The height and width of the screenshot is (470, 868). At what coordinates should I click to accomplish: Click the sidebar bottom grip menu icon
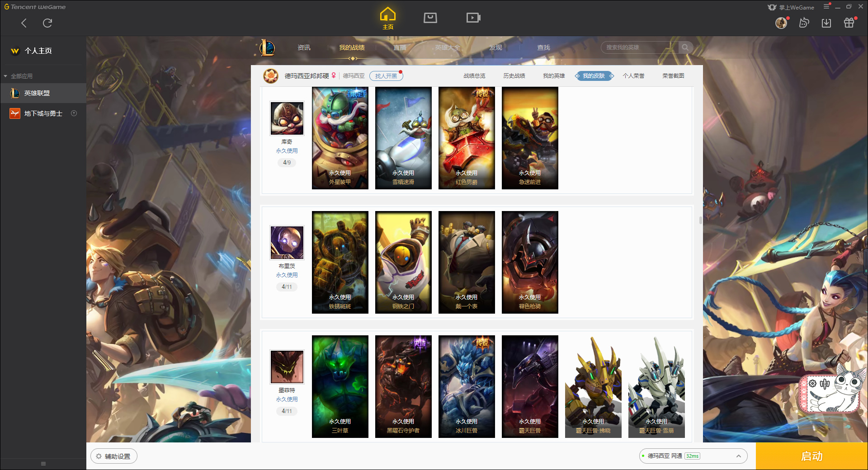(43, 464)
